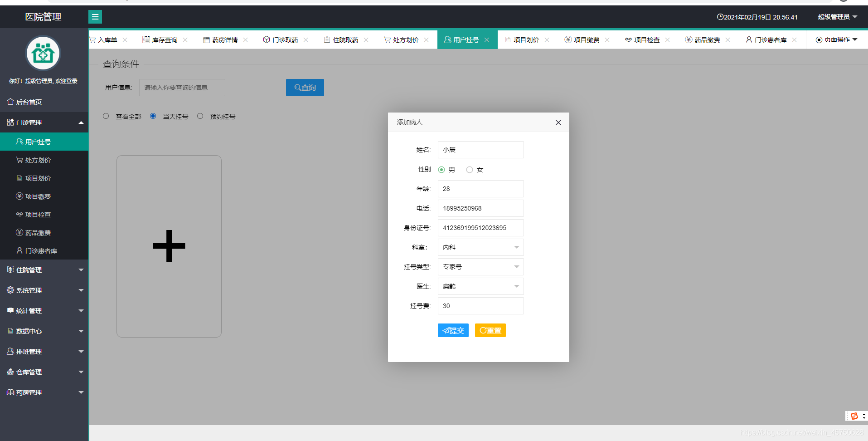868x441 pixels.
Task: Open the 项目划价 tab
Action: [x=526, y=39]
